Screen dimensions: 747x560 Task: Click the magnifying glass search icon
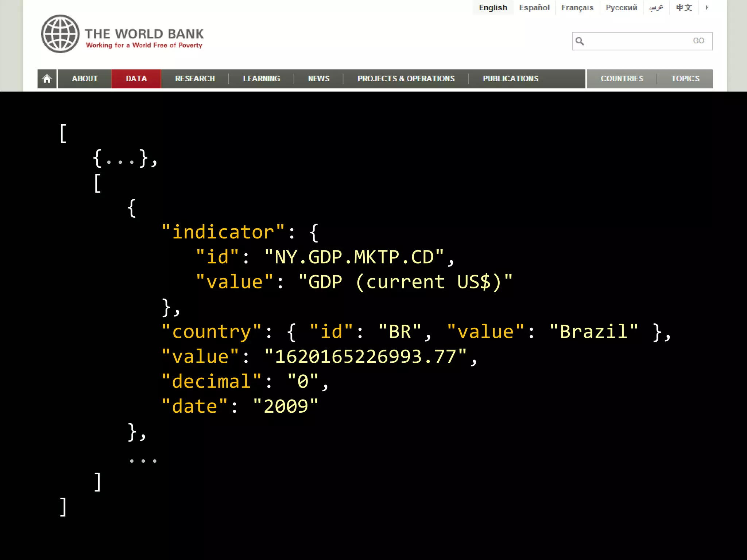[580, 41]
